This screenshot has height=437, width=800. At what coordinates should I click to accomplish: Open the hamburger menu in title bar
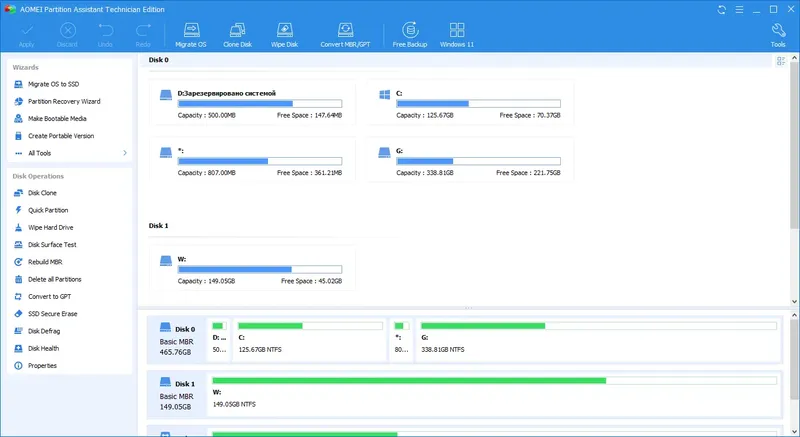(x=739, y=10)
